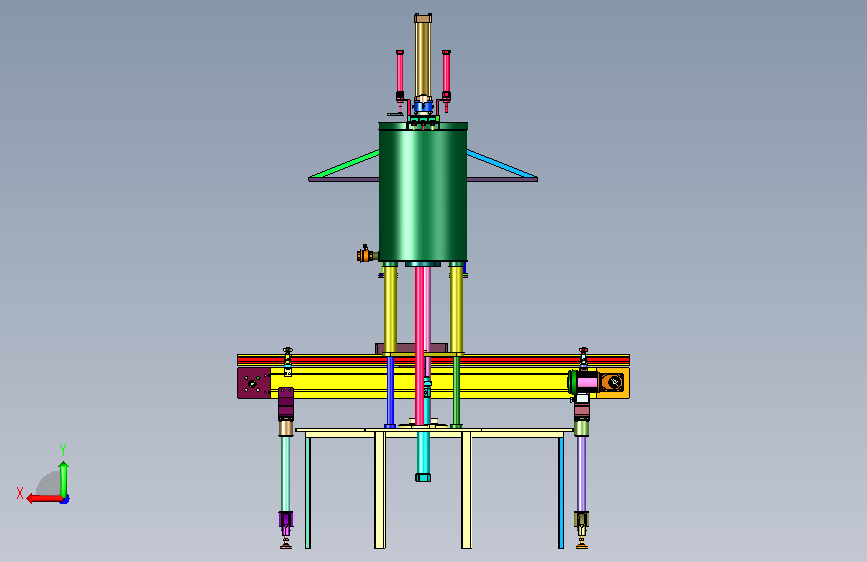Select the orange gearbox at the conveyor end
Screen dimensions: 867x562
(x=613, y=383)
